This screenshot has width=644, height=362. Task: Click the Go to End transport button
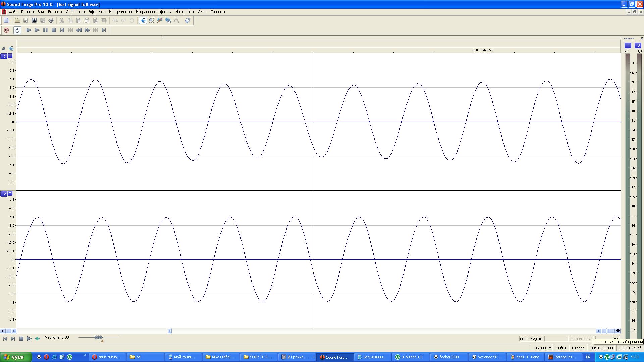104,30
